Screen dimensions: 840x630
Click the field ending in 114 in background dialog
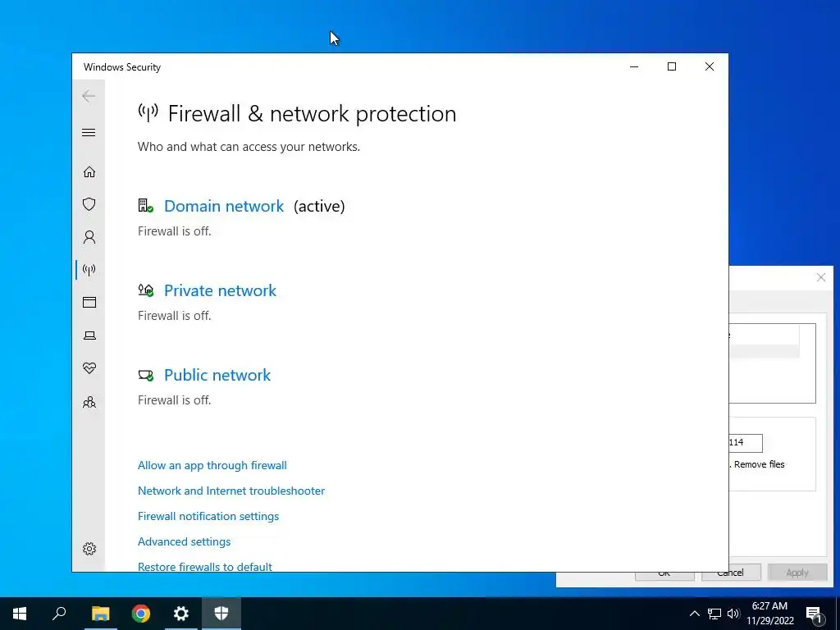tap(746, 442)
